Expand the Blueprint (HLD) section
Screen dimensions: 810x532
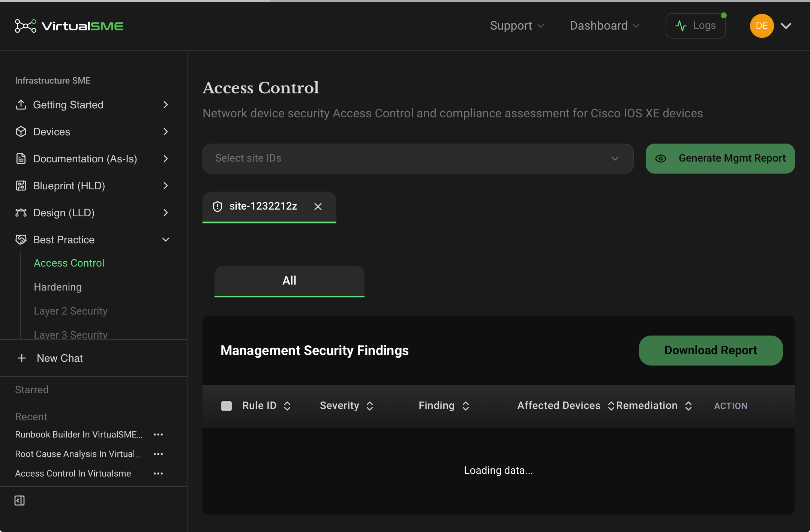166,186
